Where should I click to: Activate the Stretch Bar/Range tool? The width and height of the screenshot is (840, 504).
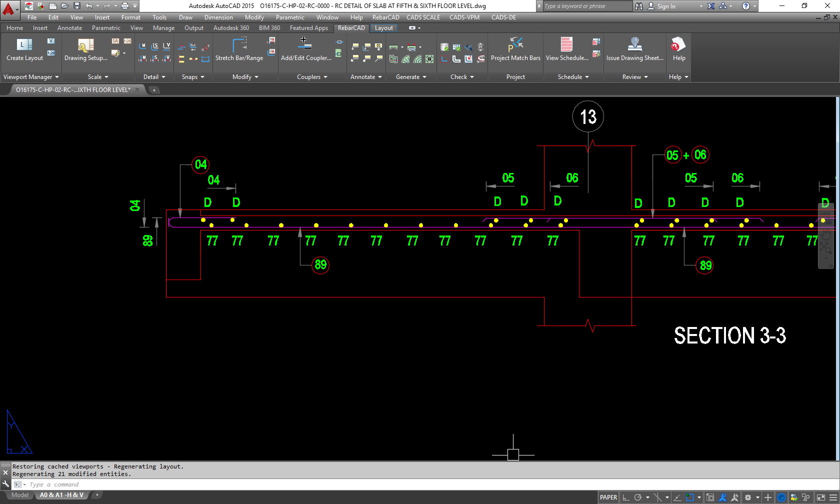click(x=239, y=50)
